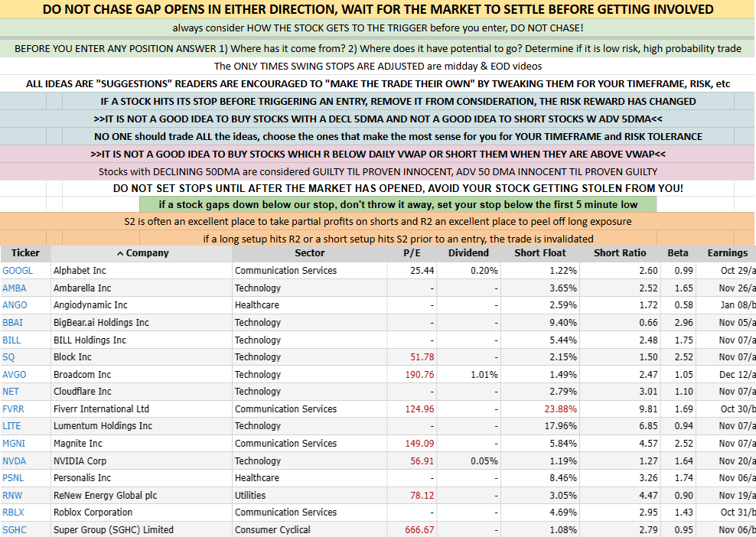This screenshot has height=537, width=756.
Task: Click the NVDA ticker link
Action: [15, 461]
